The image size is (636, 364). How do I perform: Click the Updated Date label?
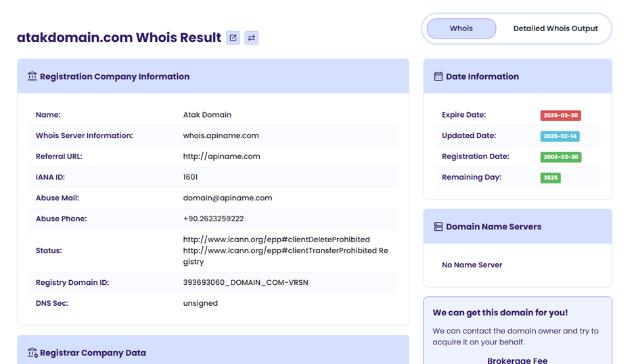tap(469, 135)
